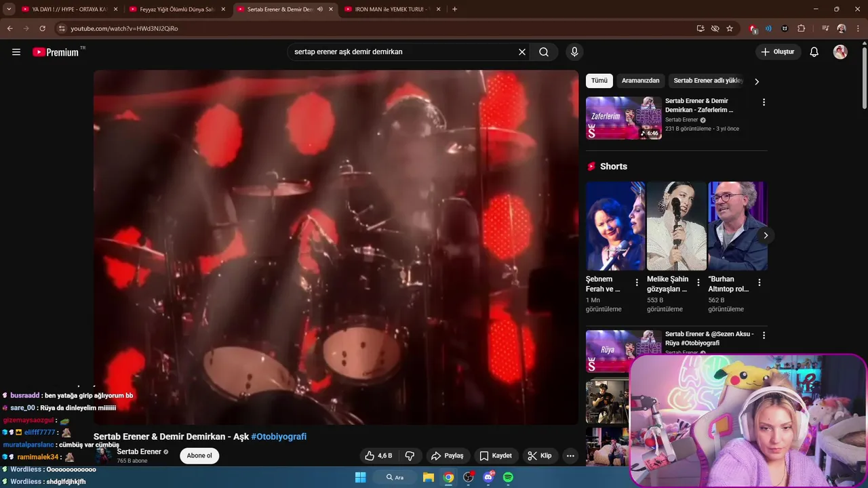Clear the search box text
The height and width of the screenshot is (488, 868).
522,52
